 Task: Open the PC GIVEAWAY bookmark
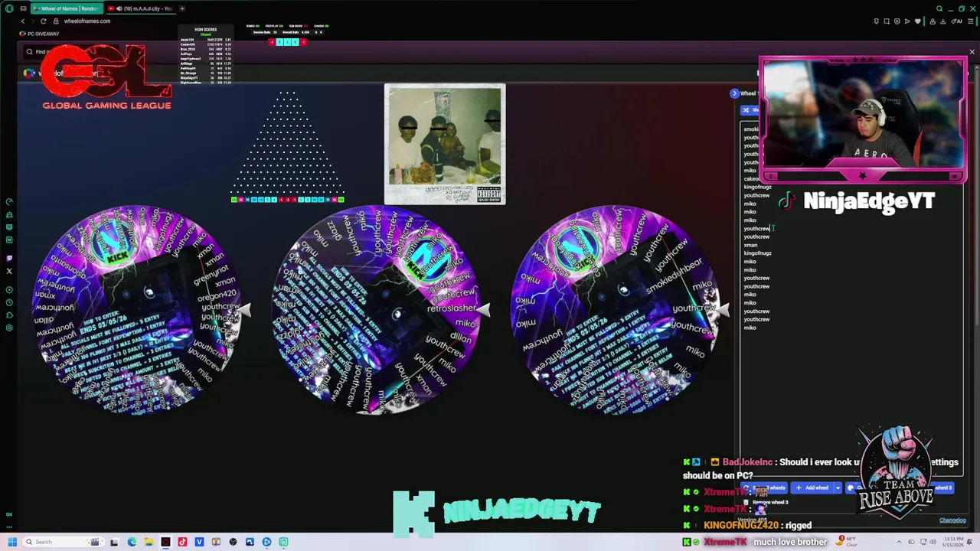point(40,34)
